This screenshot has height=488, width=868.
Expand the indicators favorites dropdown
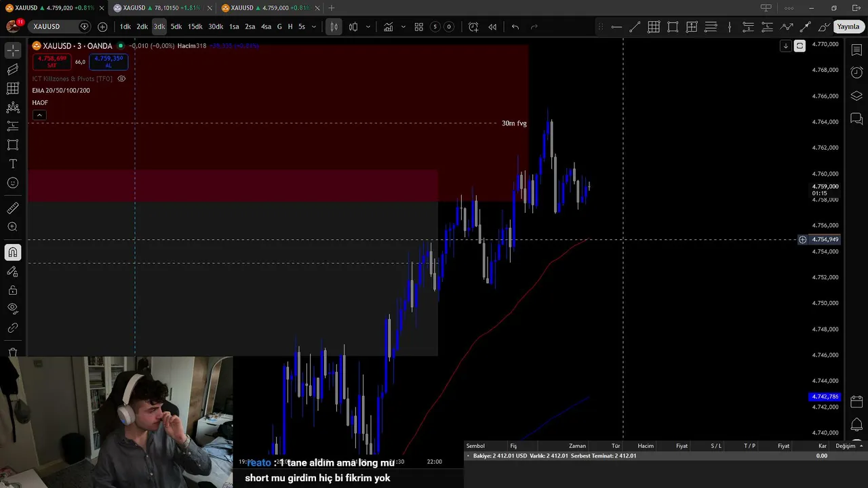pyautogui.click(x=403, y=26)
